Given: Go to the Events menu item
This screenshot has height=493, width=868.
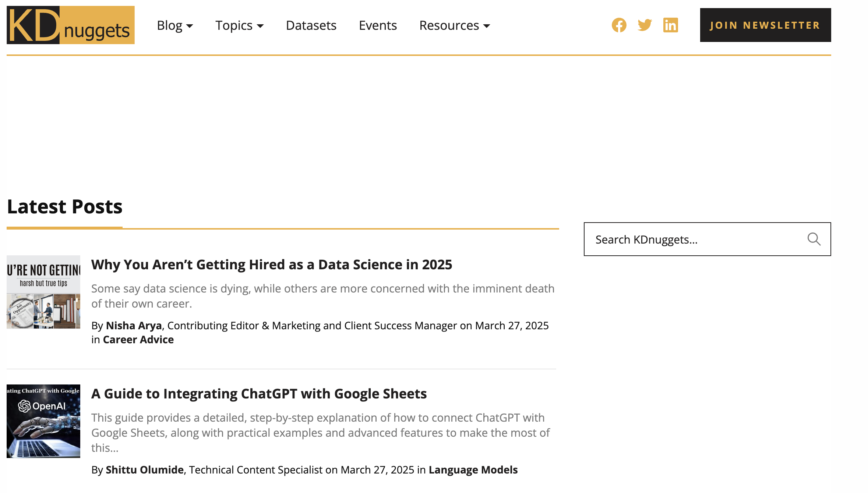Looking at the screenshot, I should [x=378, y=25].
